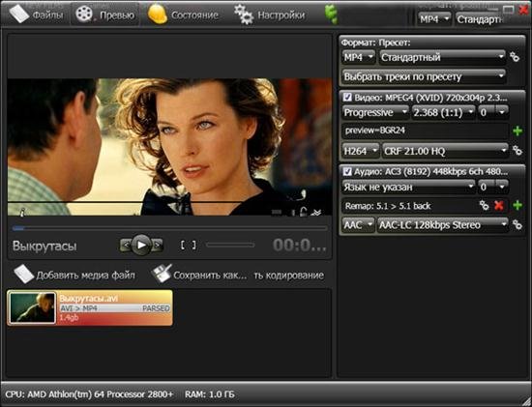Viewport: 532px width, 407px height.
Task: Click the video seek progress bar
Action: (169, 228)
